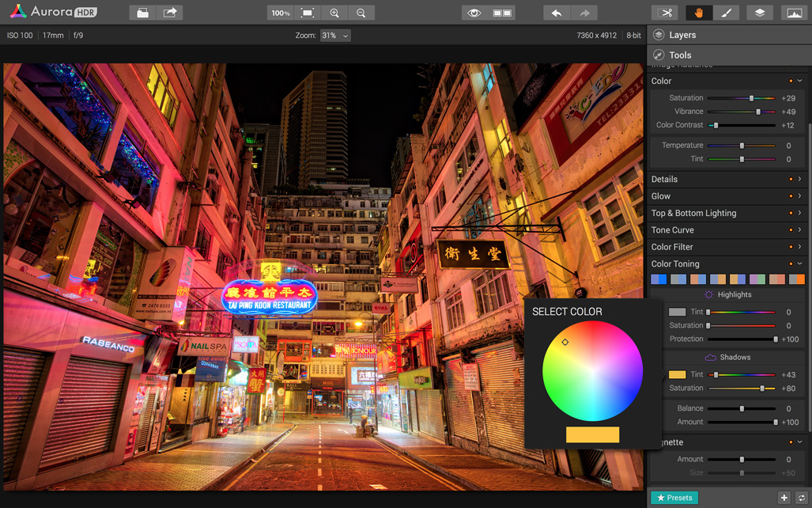Click the yellow Shadows tint color swatch

click(677, 375)
